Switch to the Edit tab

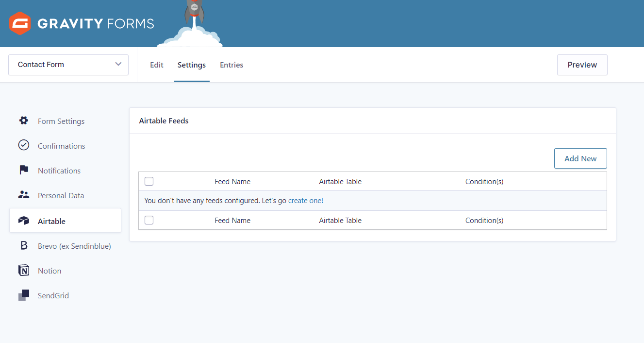click(x=157, y=65)
